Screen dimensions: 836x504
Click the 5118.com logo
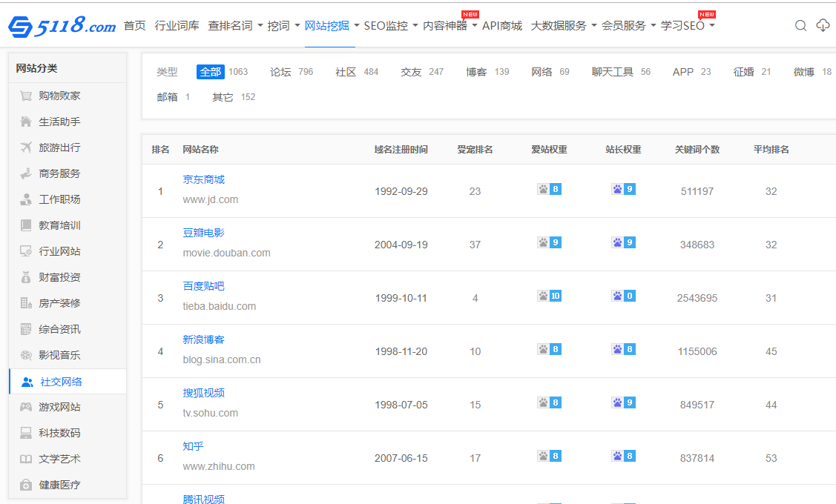point(62,26)
